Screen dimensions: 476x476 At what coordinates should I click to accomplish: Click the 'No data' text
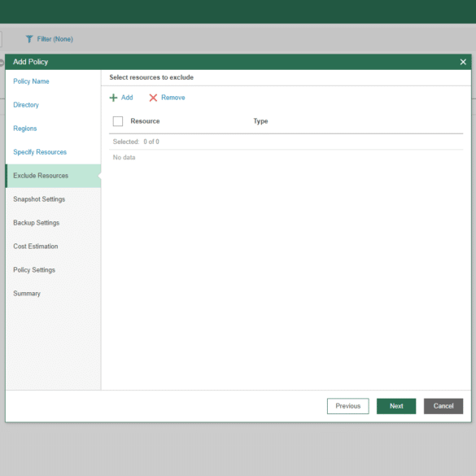click(x=124, y=158)
